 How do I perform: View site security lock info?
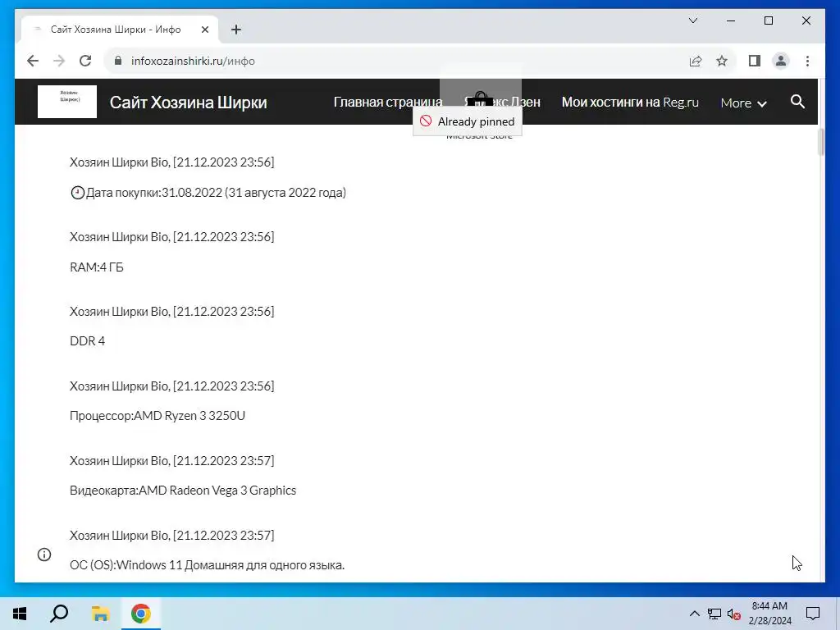(118, 61)
